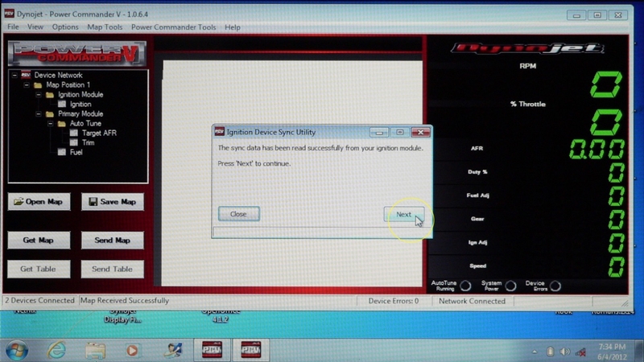Image resolution: width=644 pixels, height=362 pixels.
Task: Click the Next button in sync dialog
Action: pyautogui.click(x=404, y=214)
